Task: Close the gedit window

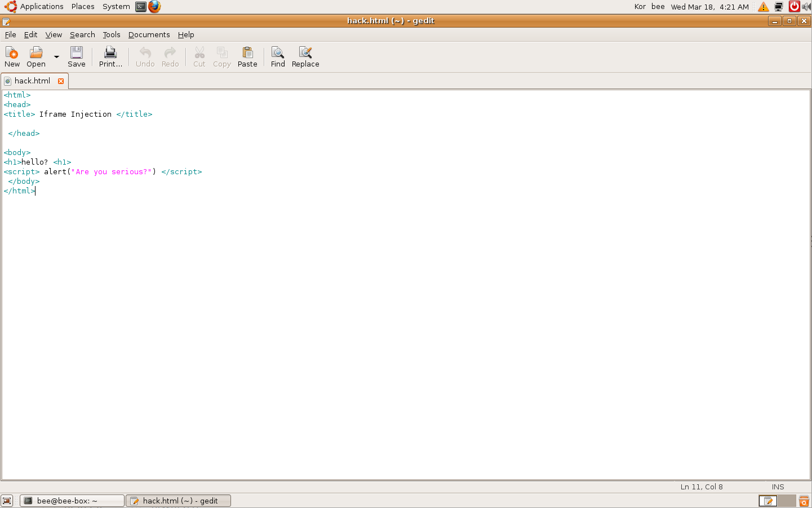Action: click(804, 21)
